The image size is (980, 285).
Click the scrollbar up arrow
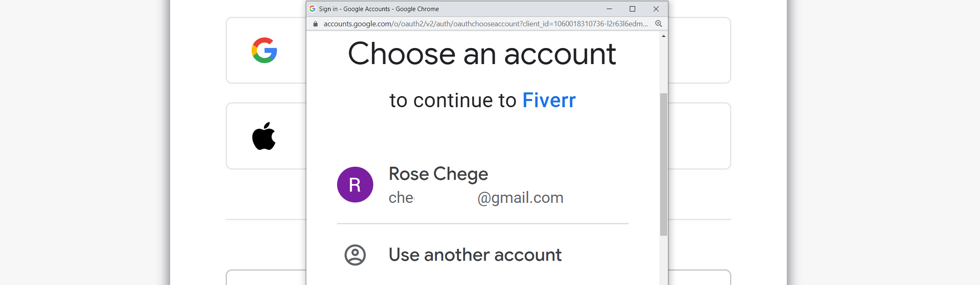click(663, 36)
